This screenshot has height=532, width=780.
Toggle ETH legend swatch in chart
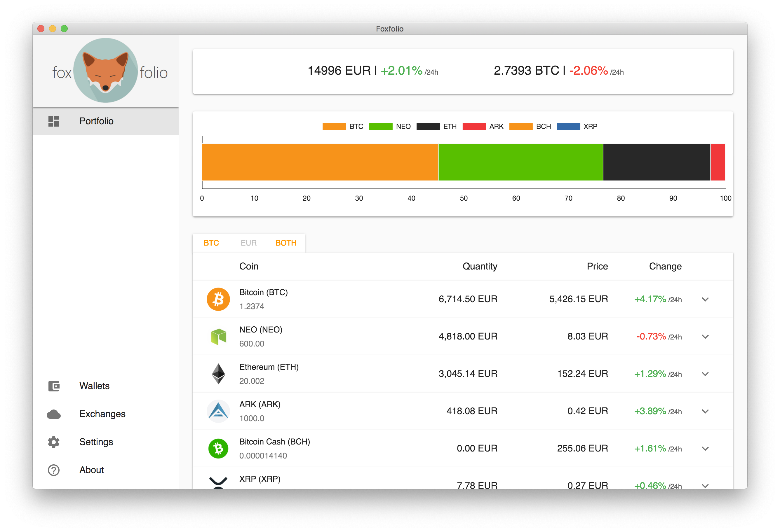(x=428, y=127)
